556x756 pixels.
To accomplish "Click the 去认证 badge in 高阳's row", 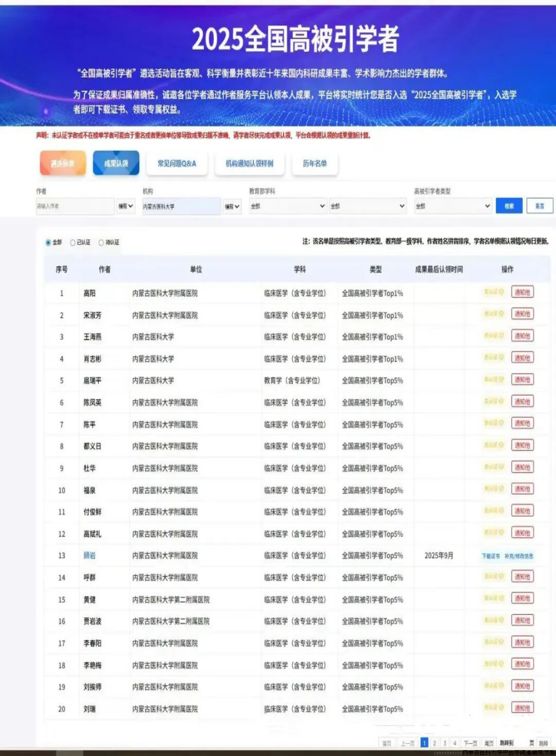I will click(x=493, y=292).
